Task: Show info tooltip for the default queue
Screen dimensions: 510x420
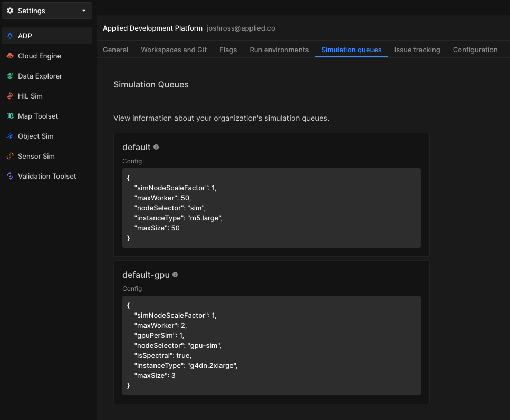Action: click(x=156, y=148)
